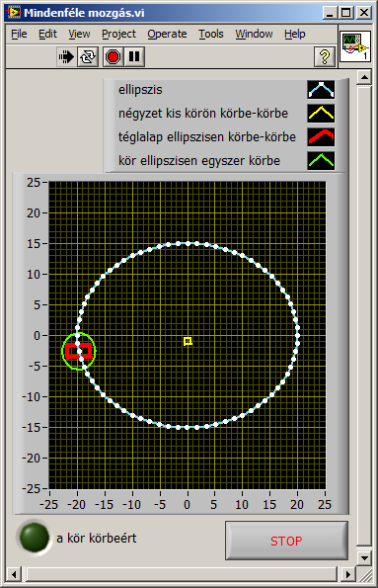Close the Mindenféle mozgás.vi window
The width and height of the screenshot is (378, 588).
tap(364, 13)
